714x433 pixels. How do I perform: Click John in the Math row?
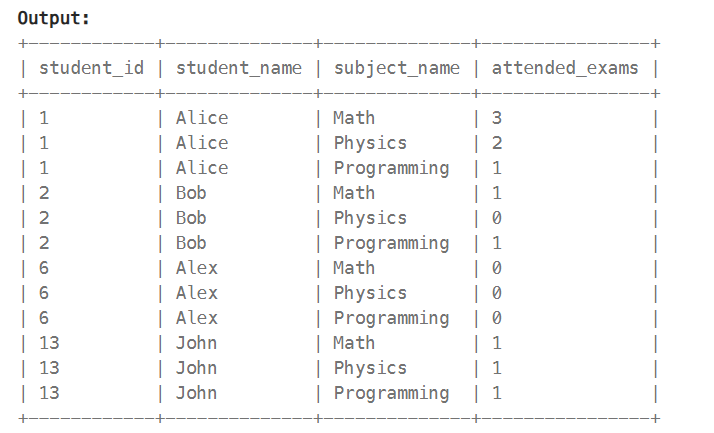(x=196, y=343)
